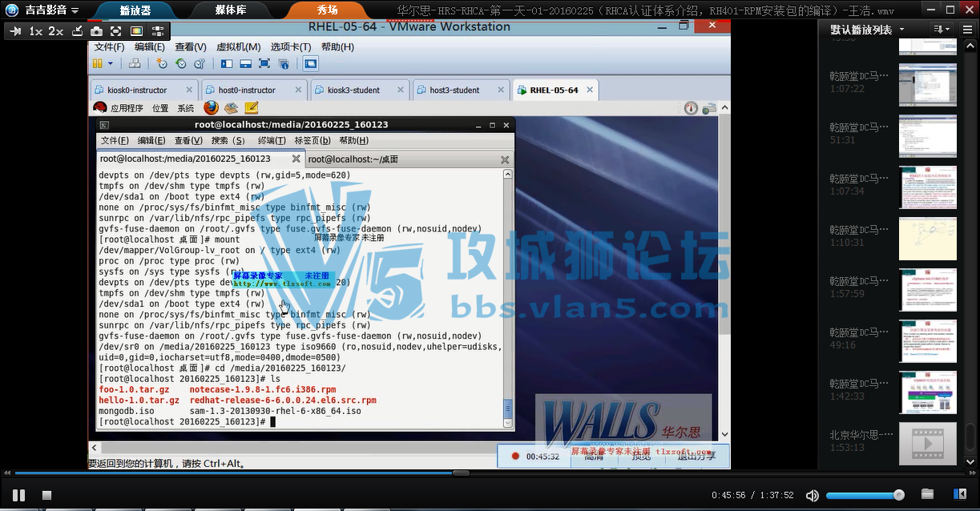Enter VMware full screen mode icon
Image resolution: width=980 pixels, height=511 pixels.
[264, 64]
